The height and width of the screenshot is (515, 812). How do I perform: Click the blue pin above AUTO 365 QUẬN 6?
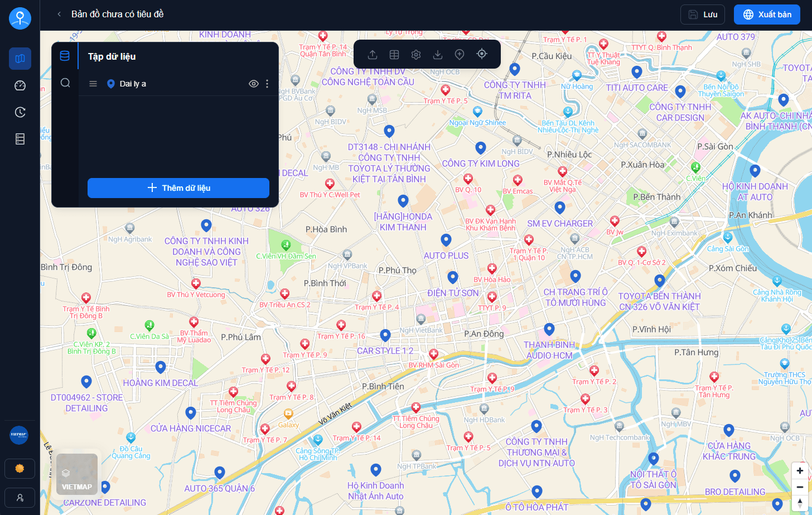[220, 473]
